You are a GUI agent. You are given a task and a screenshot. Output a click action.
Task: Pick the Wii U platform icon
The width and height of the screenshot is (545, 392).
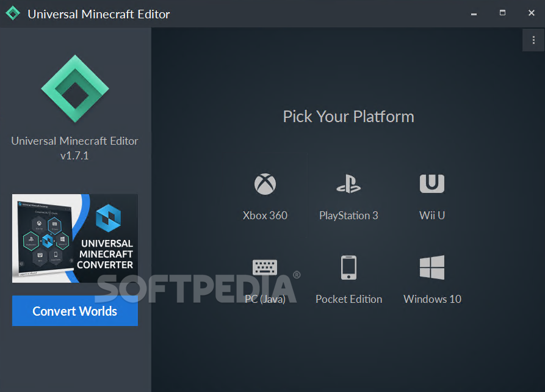(x=432, y=184)
